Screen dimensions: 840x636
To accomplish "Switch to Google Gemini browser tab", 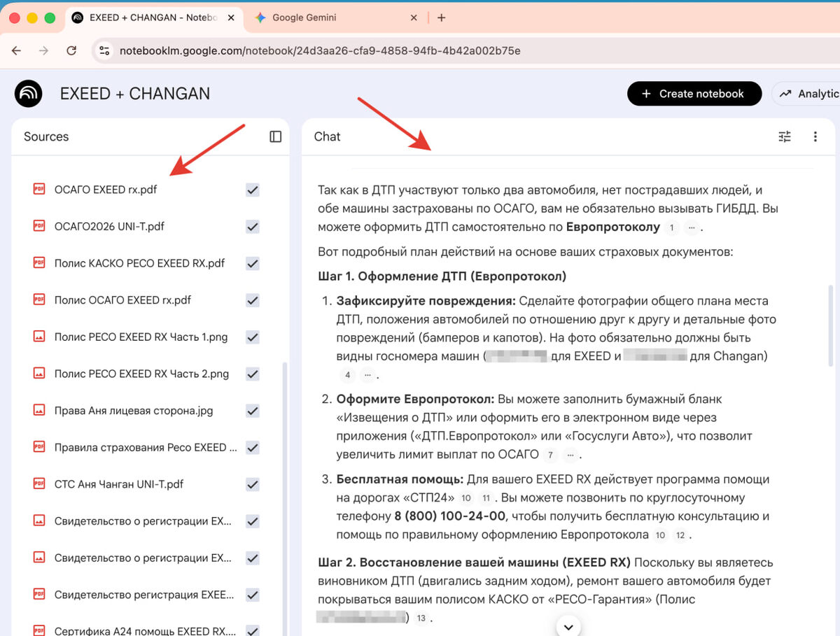I will coord(337,17).
